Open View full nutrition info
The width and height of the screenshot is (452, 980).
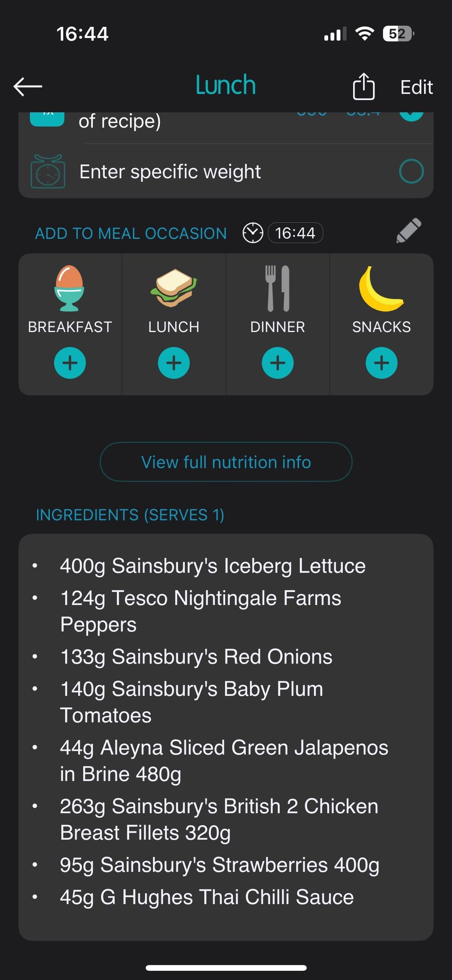click(226, 462)
